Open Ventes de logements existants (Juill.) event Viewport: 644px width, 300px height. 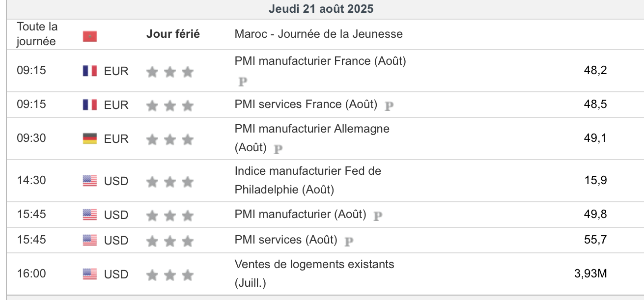tap(314, 265)
